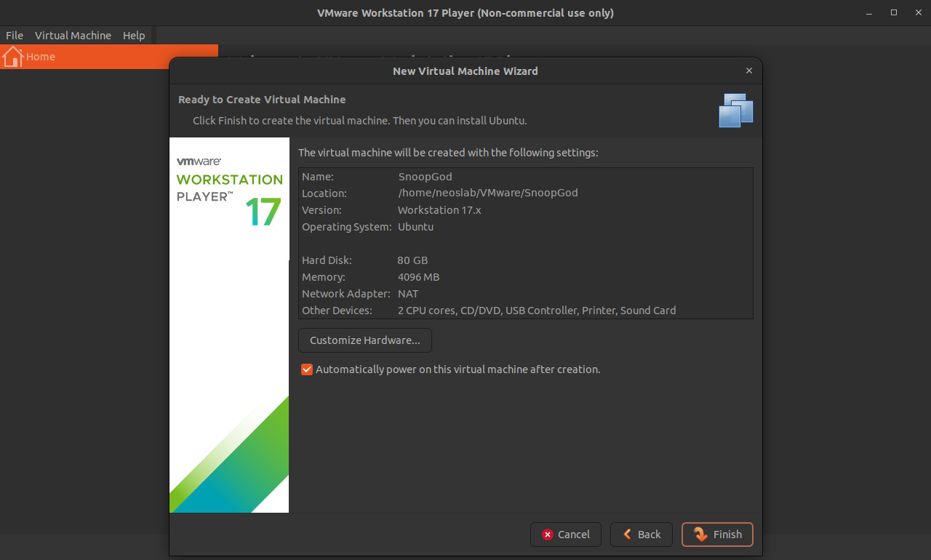Click the hard disk value 80 GB
The image size is (931, 560).
[412, 260]
